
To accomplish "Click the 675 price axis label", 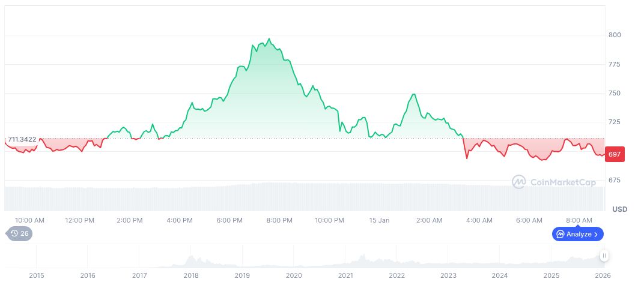I will (615, 180).
